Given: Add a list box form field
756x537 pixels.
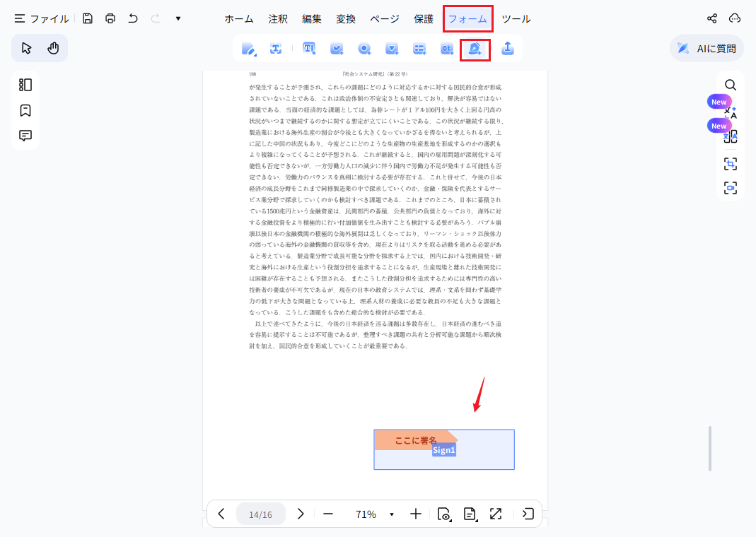Looking at the screenshot, I should (419, 49).
